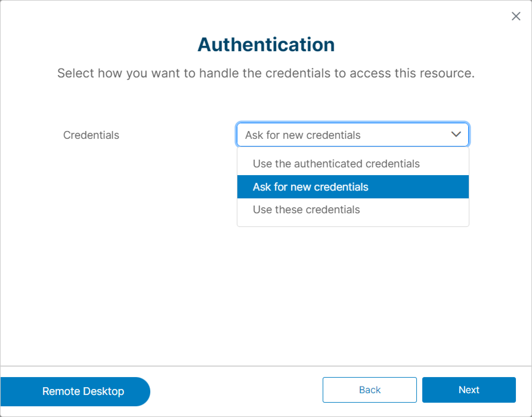
Task: Click the 'Select how you want to handle' description text
Action: (266, 73)
